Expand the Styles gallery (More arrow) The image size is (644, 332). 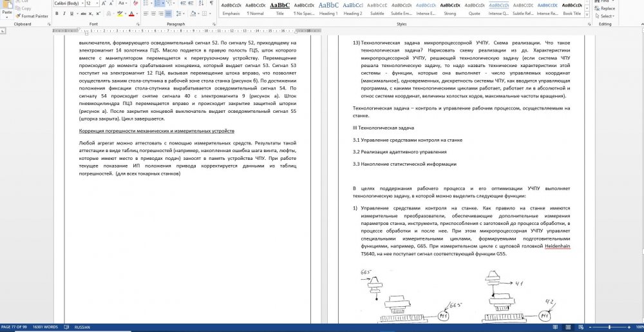(x=587, y=15)
